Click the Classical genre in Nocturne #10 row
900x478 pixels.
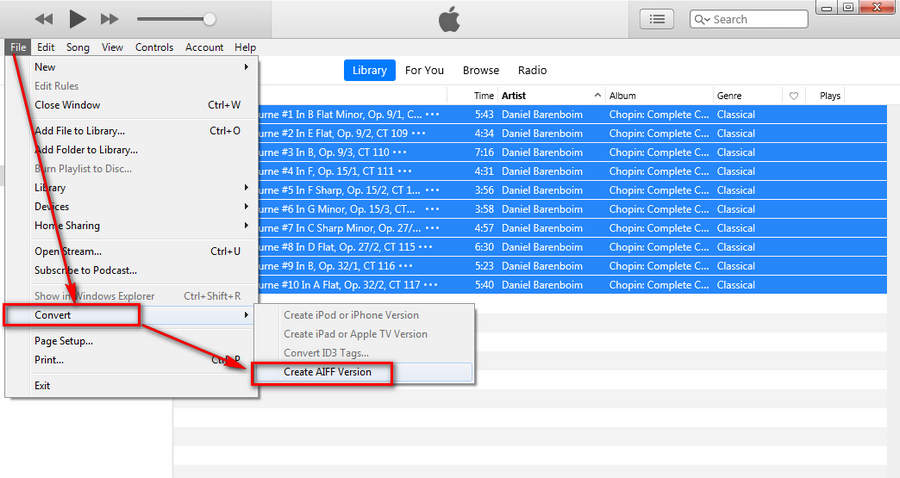coord(736,285)
